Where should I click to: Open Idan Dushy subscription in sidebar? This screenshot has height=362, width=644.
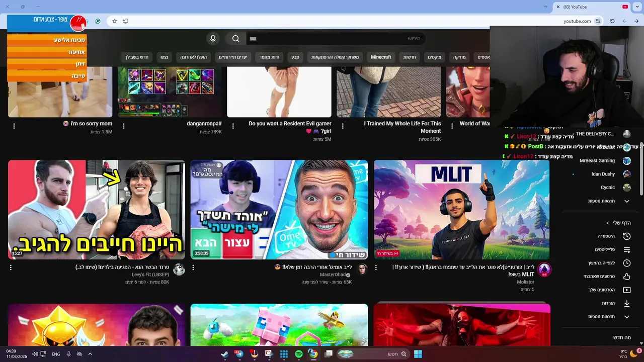pyautogui.click(x=603, y=174)
